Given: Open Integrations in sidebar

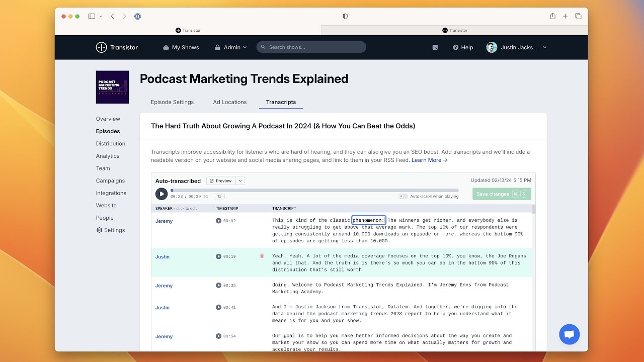Looking at the screenshot, I should click(111, 193).
